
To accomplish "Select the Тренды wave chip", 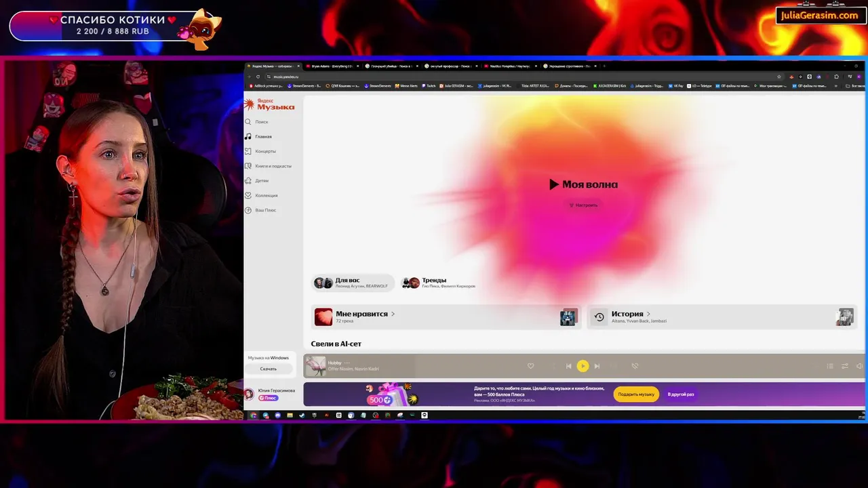I will tap(438, 283).
